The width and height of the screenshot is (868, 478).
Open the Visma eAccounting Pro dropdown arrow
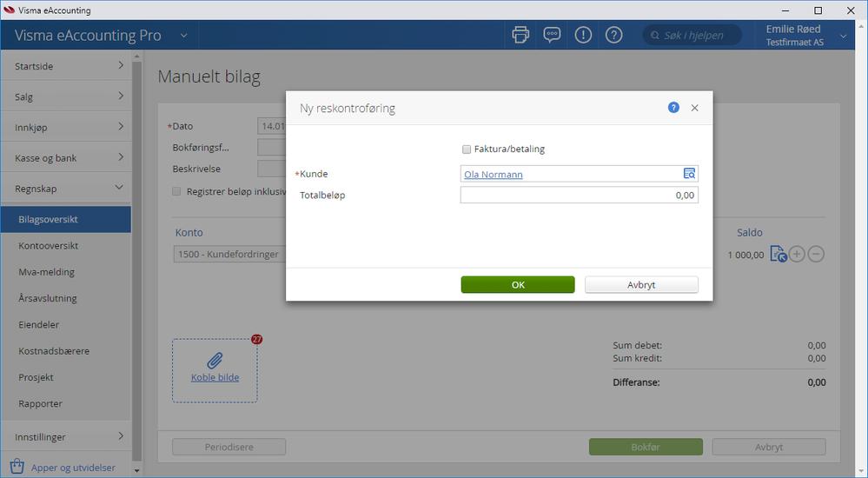coord(184,36)
